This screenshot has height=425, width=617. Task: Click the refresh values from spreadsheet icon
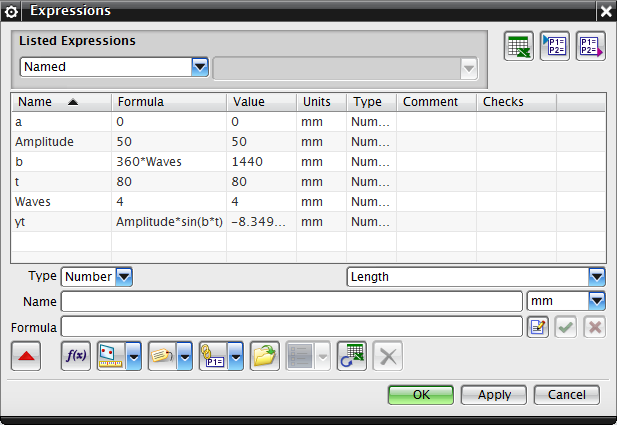[x=352, y=356]
